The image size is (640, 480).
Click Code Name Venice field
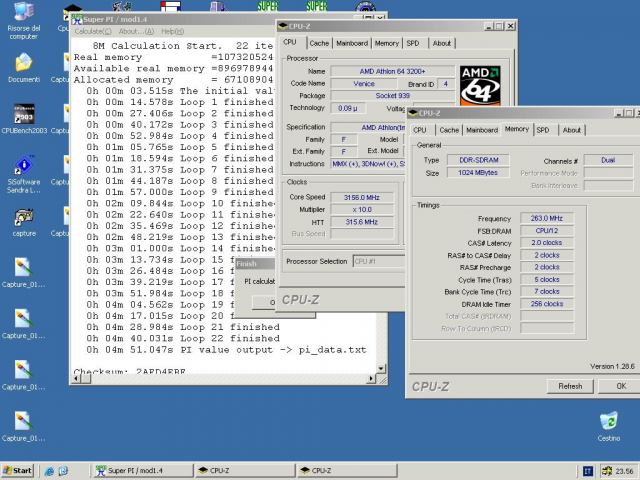coord(364,84)
